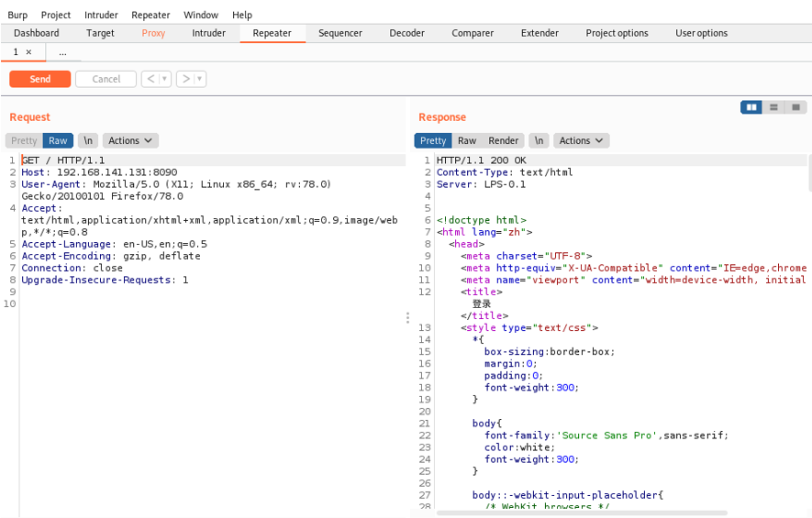The image size is (812, 518).
Task: Select combined tabbed layout icon
Action: (x=796, y=107)
